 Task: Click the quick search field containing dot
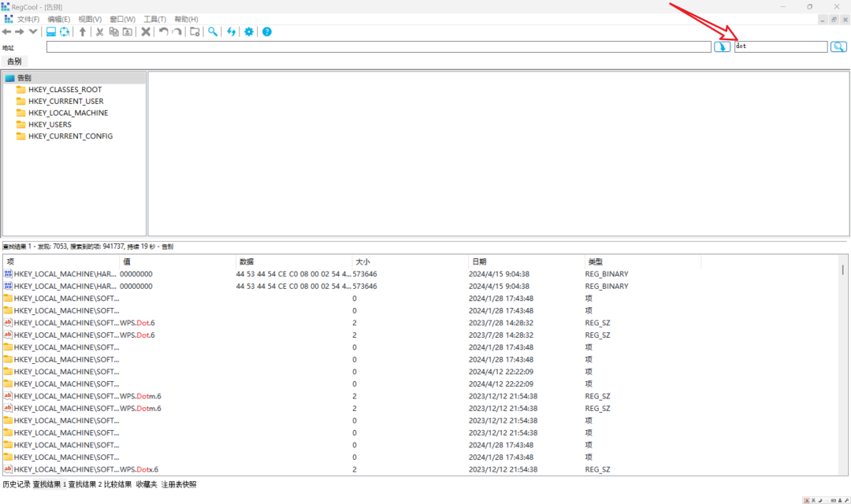tap(781, 47)
